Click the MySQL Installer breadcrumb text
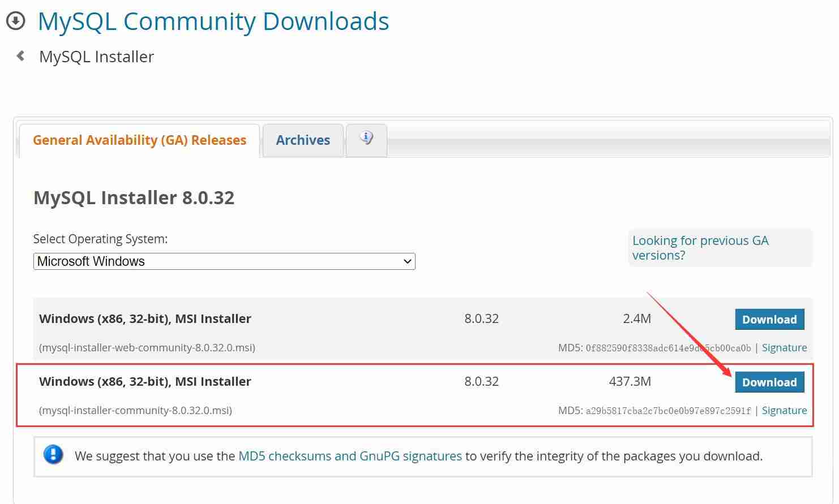Viewport: 839px width, 504px height. [96, 57]
